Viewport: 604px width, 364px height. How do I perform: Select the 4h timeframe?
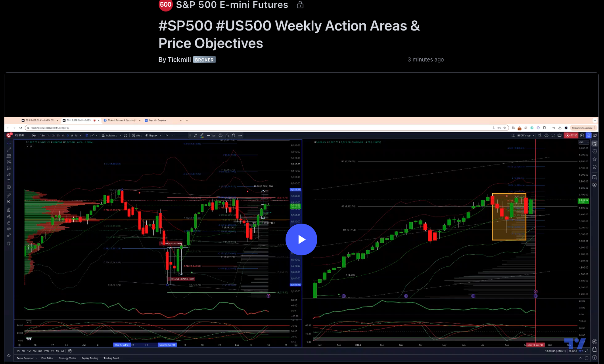[63, 135]
